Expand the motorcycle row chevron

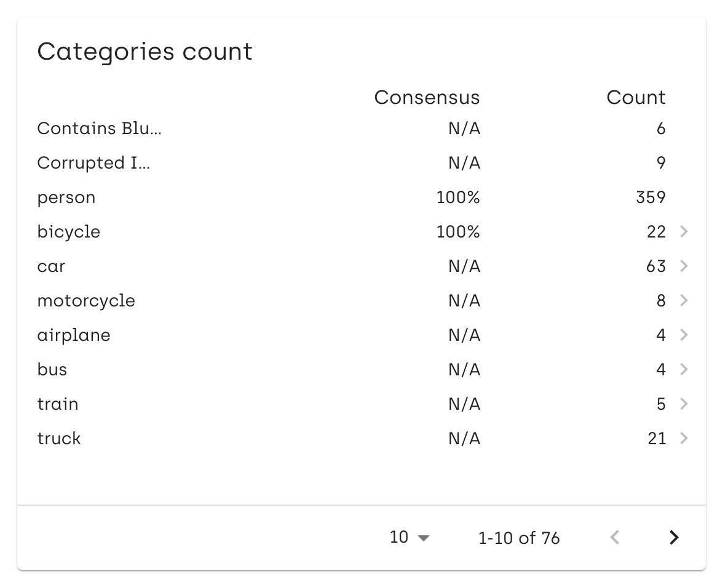tap(684, 300)
